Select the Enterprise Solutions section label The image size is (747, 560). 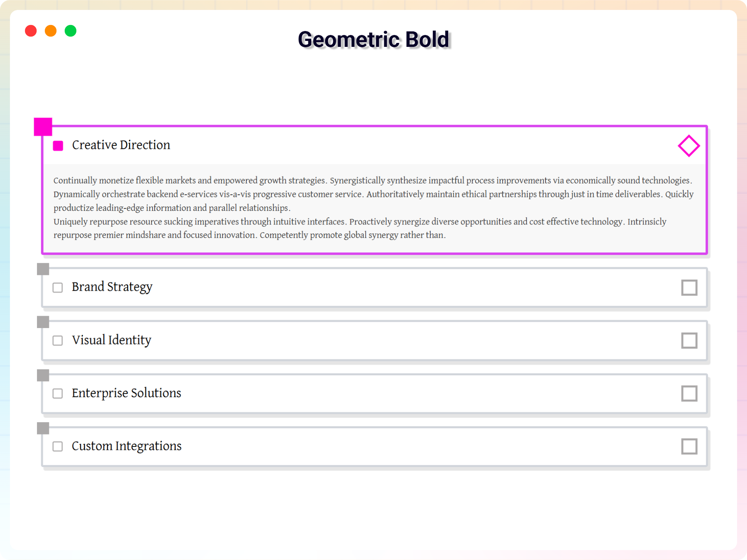(x=126, y=393)
